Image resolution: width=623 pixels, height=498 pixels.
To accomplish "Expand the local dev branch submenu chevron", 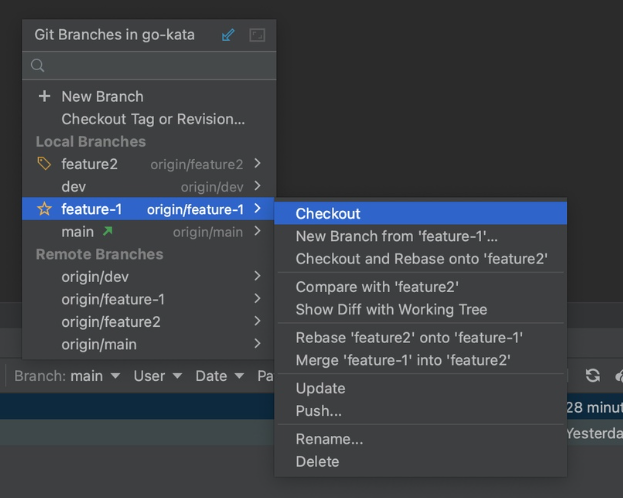I will (x=258, y=187).
